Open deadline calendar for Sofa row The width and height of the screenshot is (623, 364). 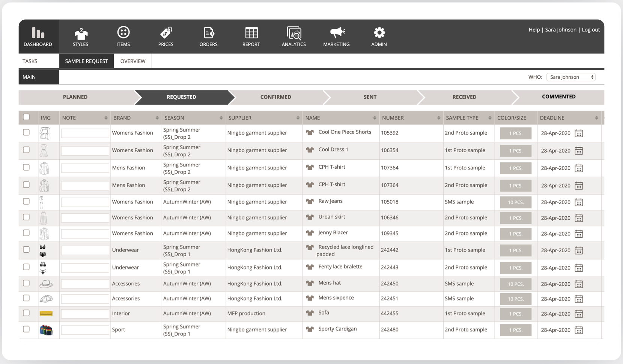tap(579, 314)
